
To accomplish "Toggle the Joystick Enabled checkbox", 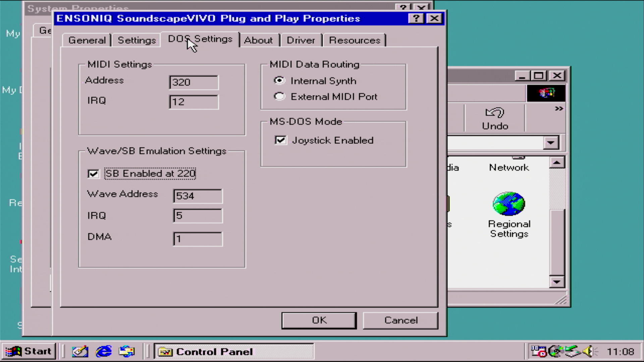I will point(280,140).
